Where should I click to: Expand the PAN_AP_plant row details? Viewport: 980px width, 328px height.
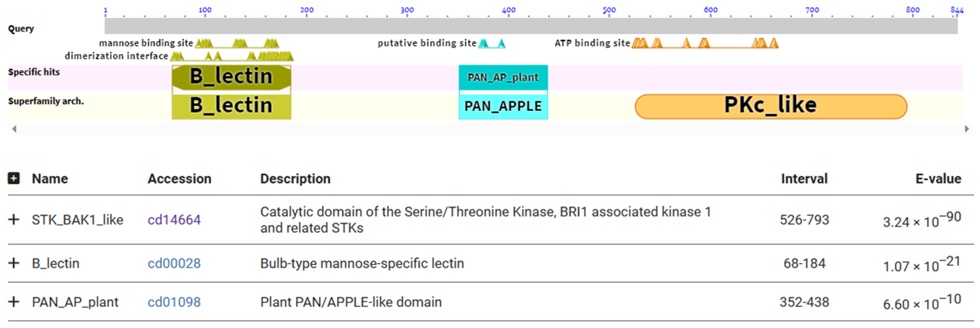click(x=14, y=302)
